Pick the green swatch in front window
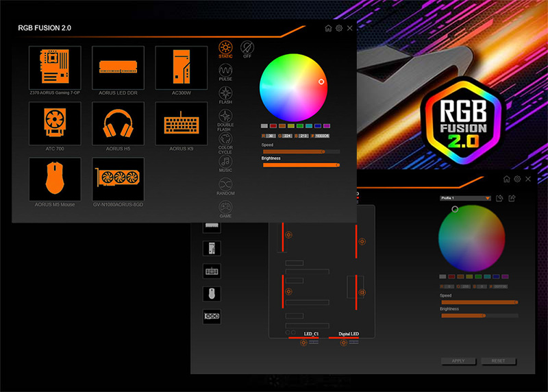This screenshot has height=392, width=548. (x=300, y=126)
